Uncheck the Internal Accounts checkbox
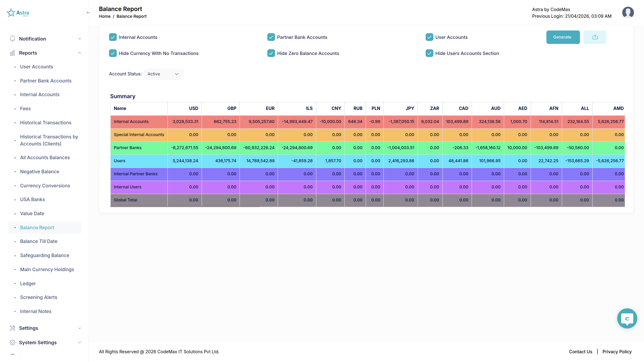 coord(113,37)
